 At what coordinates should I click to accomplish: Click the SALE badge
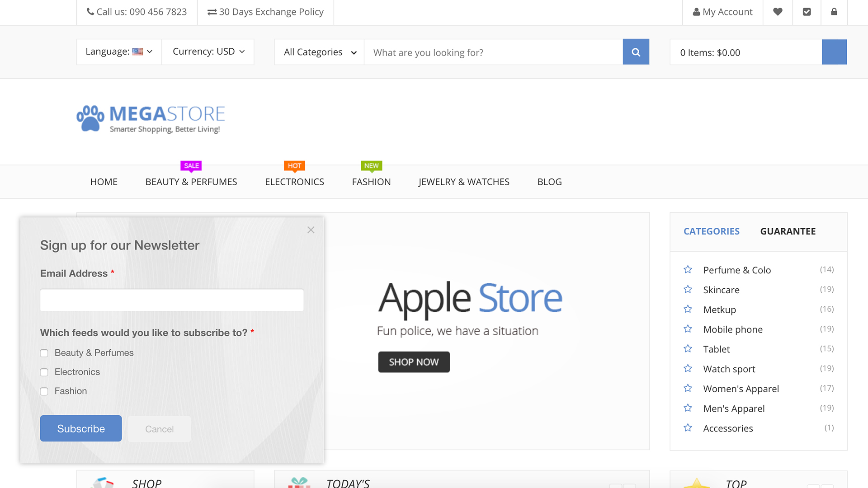191,166
